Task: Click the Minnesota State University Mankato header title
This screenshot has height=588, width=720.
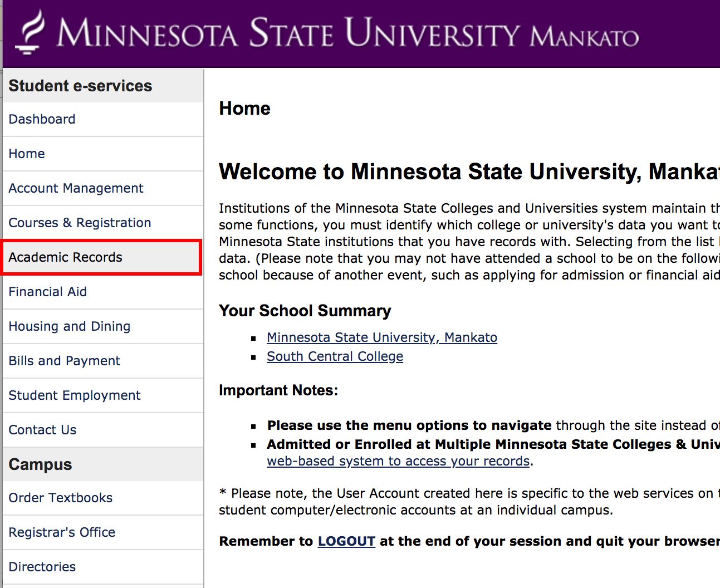Action: pos(347,33)
